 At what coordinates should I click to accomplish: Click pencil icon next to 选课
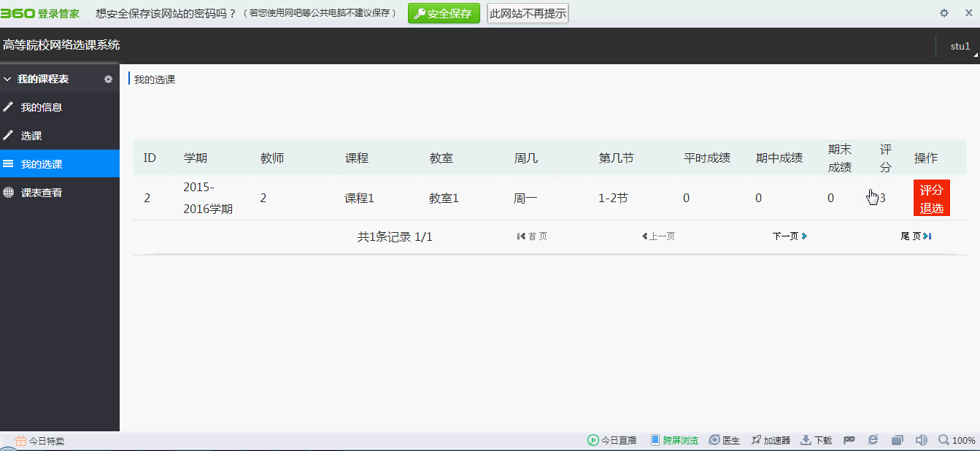point(8,136)
